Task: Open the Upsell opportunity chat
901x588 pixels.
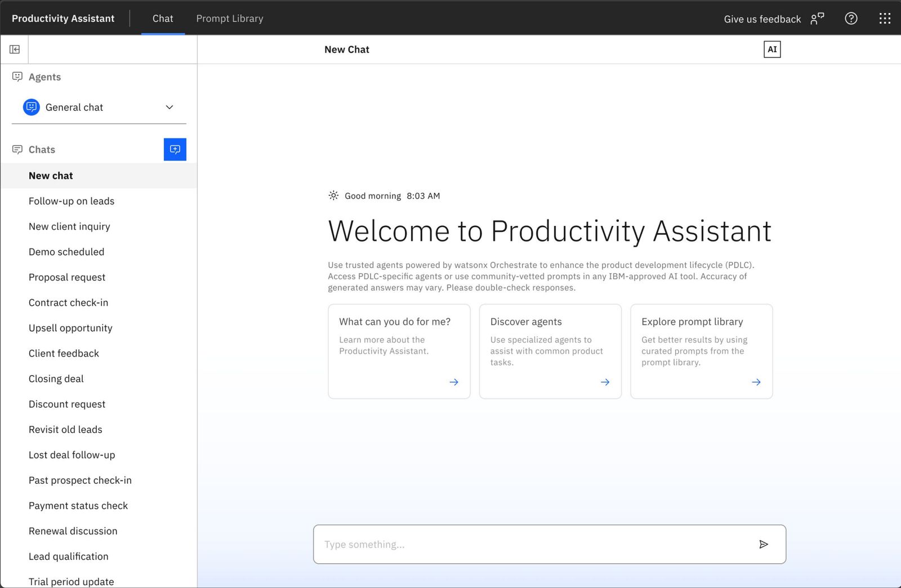Action: (99, 328)
